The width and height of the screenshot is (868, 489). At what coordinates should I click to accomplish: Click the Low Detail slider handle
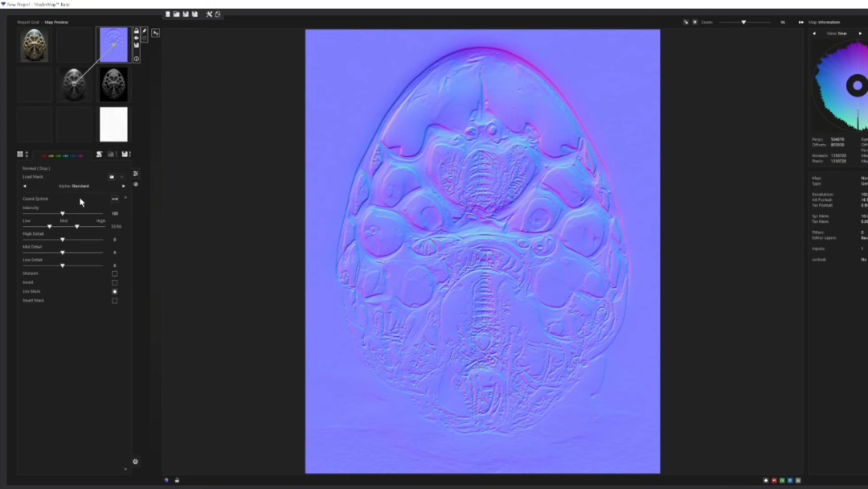click(x=63, y=266)
